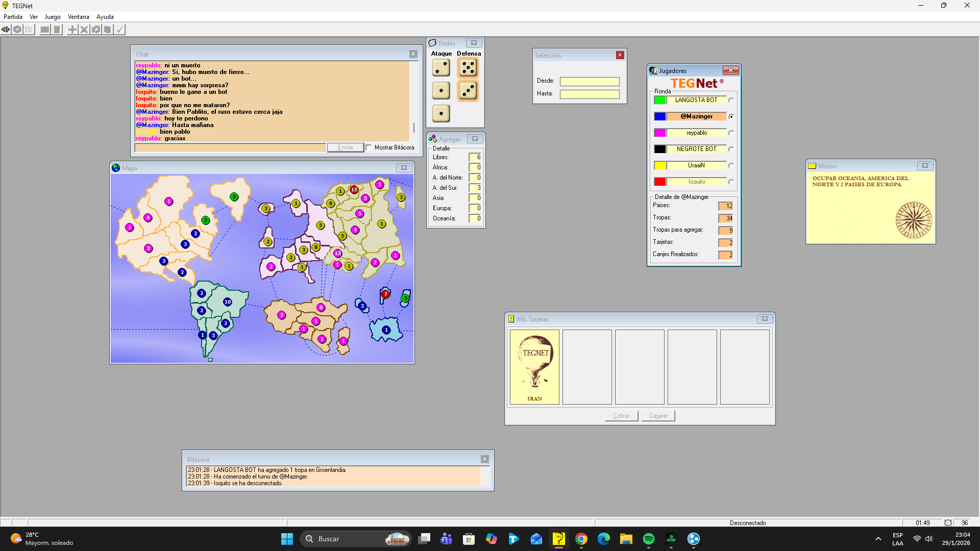
Task: Click the compass rose on Misión card
Action: (x=914, y=220)
